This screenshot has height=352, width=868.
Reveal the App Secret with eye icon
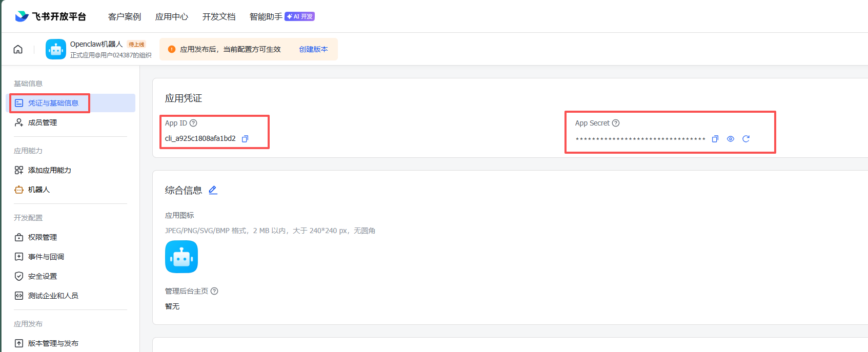point(731,139)
